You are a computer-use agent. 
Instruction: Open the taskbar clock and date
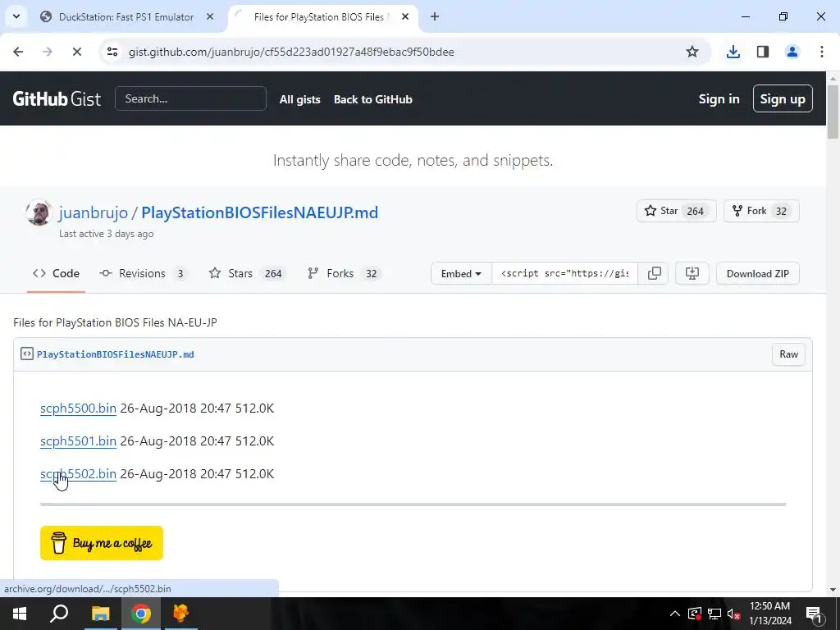click(x=769, y=614)
